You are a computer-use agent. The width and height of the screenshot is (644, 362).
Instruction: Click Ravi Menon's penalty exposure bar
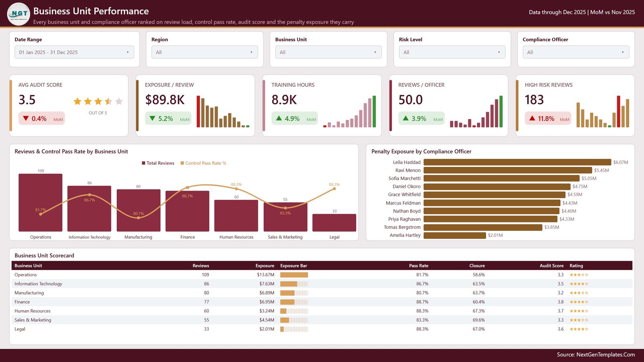(x=508, y=170)
